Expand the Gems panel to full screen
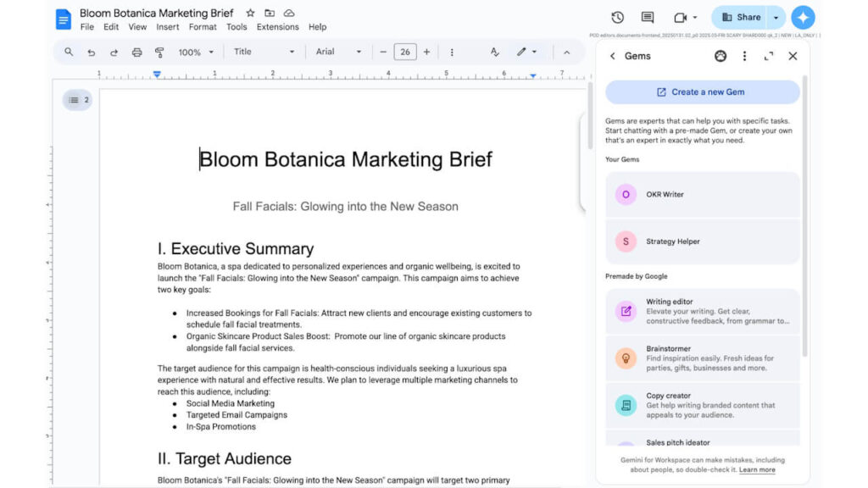Image resolution: width=868 pixels, height=488 pixels. 768,56
